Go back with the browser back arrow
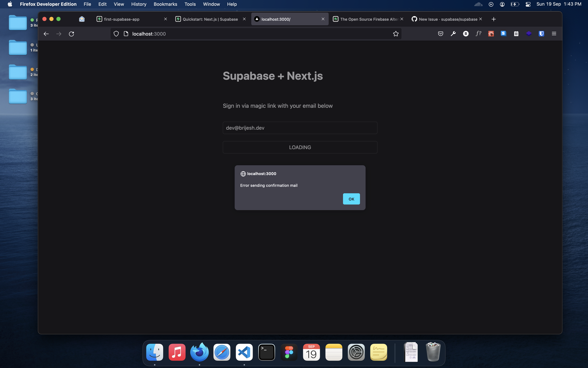Viewport: 588px width, 368px height. pyautogui.click(x=46, y=34)
